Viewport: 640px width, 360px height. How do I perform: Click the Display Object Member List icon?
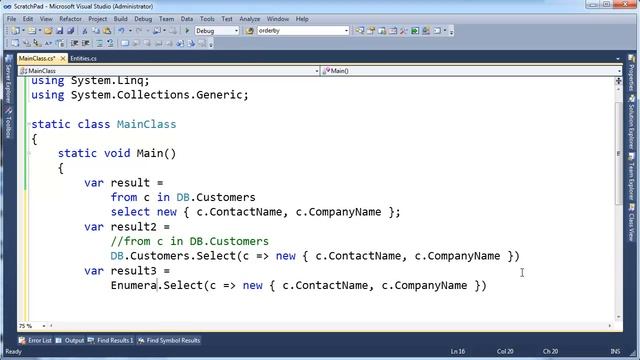pyautogui.click(x=15, y=43)
